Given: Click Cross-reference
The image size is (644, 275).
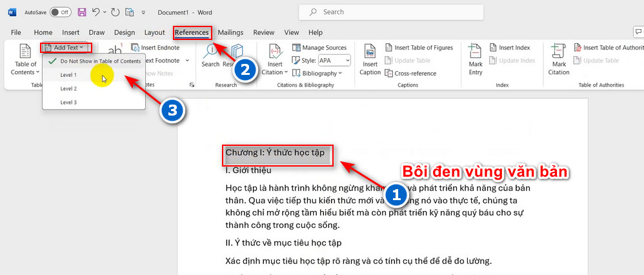Looking at the screenshot, I should [x=410, y=73].
